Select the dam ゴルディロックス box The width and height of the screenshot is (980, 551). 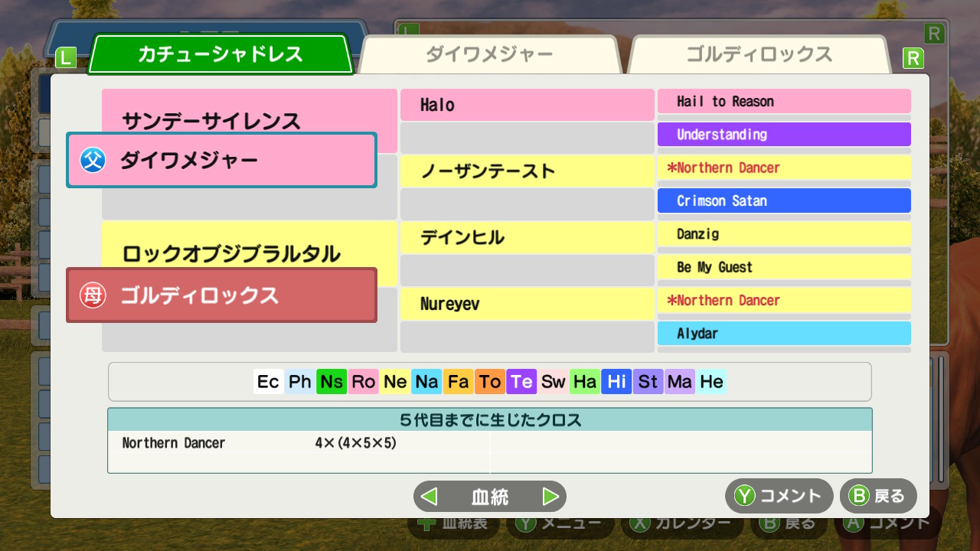221,295
